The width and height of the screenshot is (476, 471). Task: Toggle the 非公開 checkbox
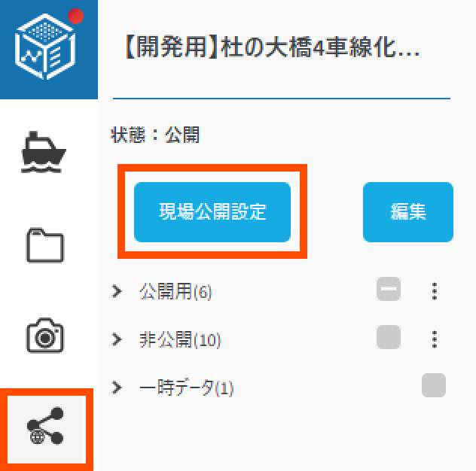click(x=389, y=337)
